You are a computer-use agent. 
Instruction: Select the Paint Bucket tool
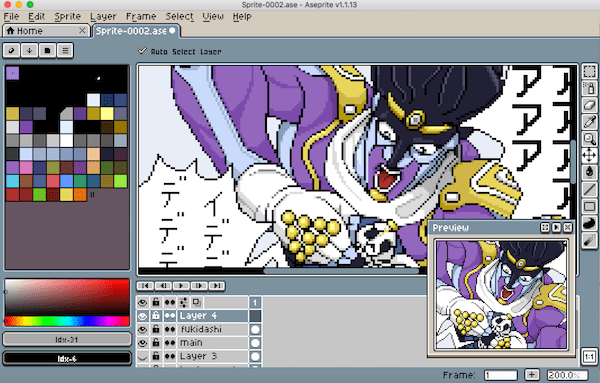coord(589,172)
